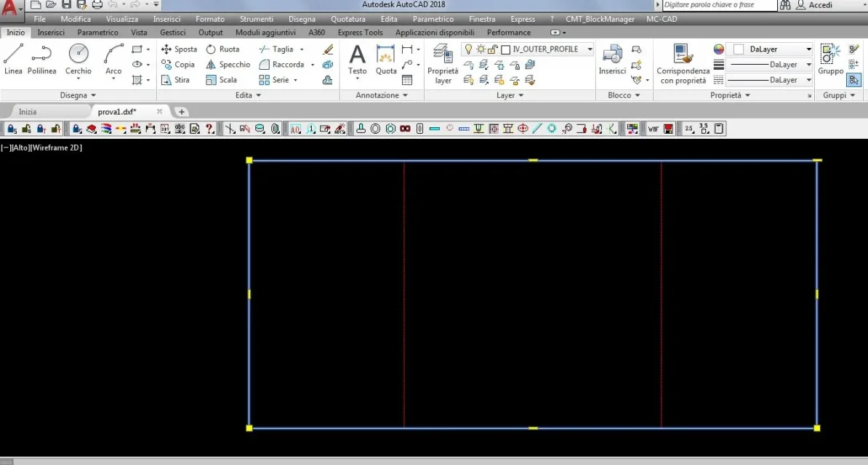868x465 pixels.
Task: Click the Gruppo group tool
Action: pyautogui.click(x=830, y=60)
